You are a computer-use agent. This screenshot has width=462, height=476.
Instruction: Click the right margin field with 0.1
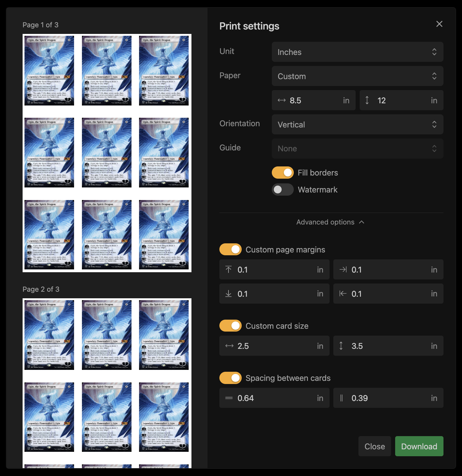pyautogui.click(x=388, y=269)
